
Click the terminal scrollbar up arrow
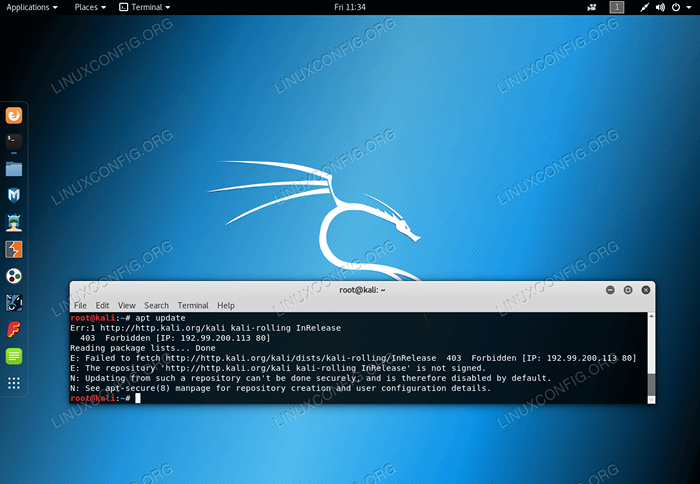click(651, 316)
